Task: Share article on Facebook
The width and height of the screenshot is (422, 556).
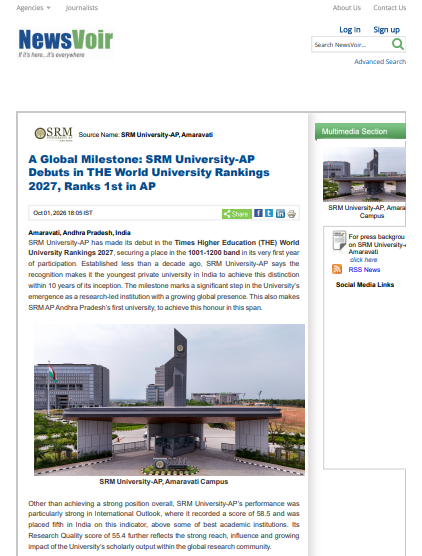Action: [258, 213]
